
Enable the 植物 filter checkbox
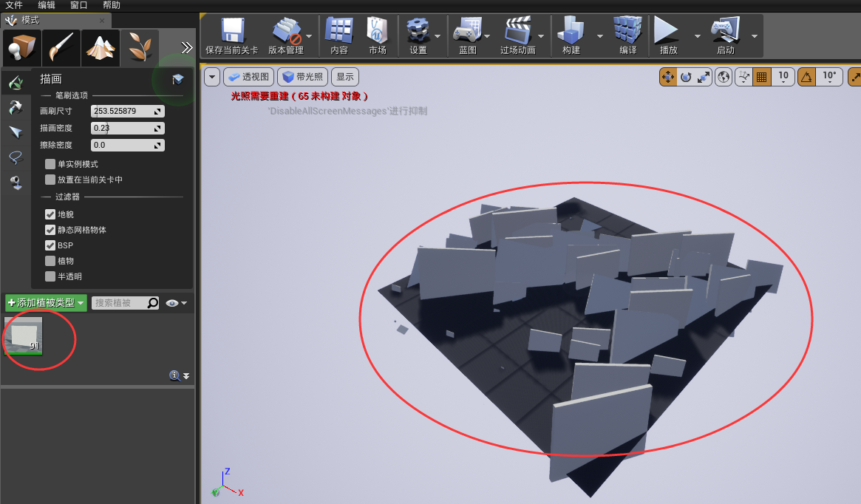tap(49, 260)
